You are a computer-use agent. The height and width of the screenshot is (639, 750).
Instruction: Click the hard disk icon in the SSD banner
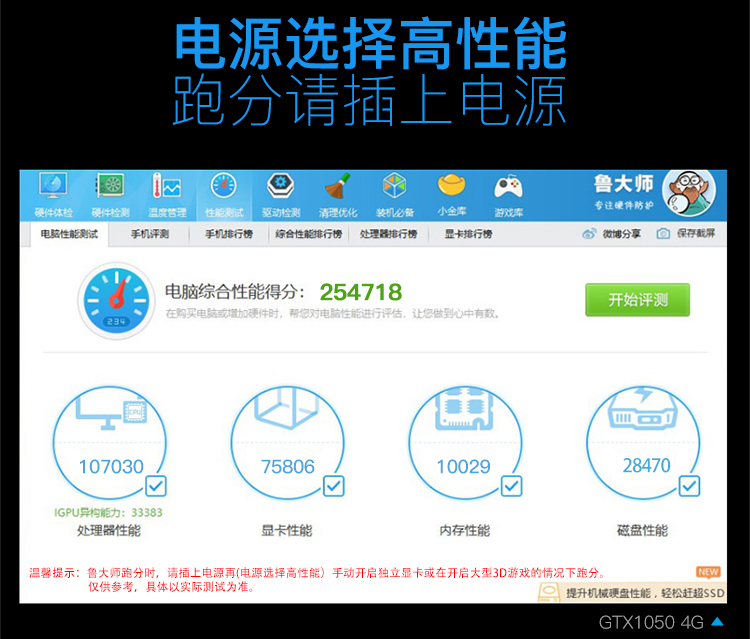click(x=549, y=593)
